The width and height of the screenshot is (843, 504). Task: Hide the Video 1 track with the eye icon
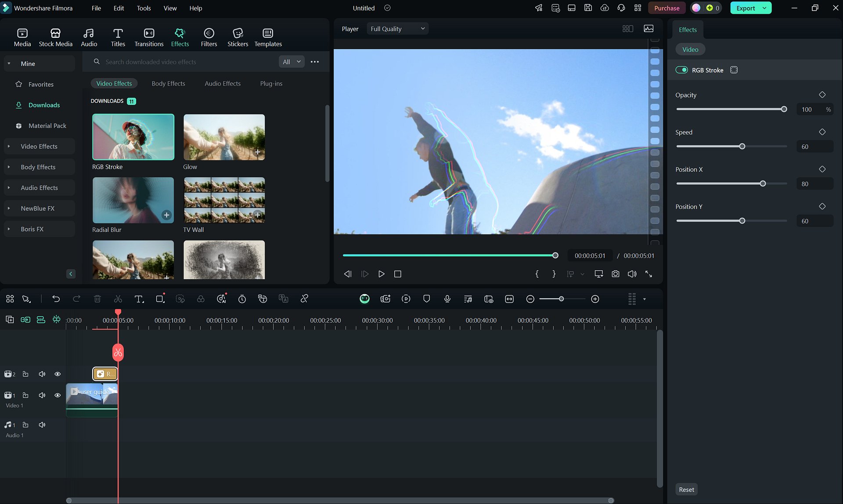[58, 395]
